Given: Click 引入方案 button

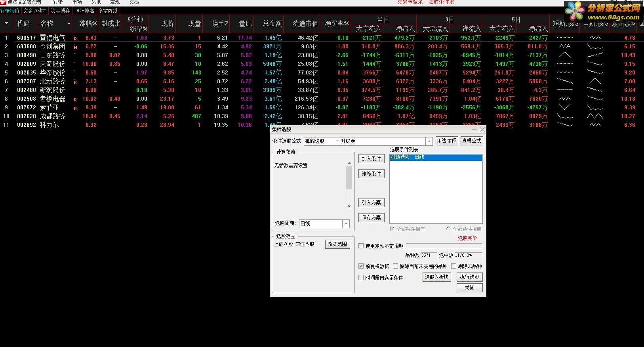Looking at the screenshot, I should pyautogui.click(x=372, y=202).
